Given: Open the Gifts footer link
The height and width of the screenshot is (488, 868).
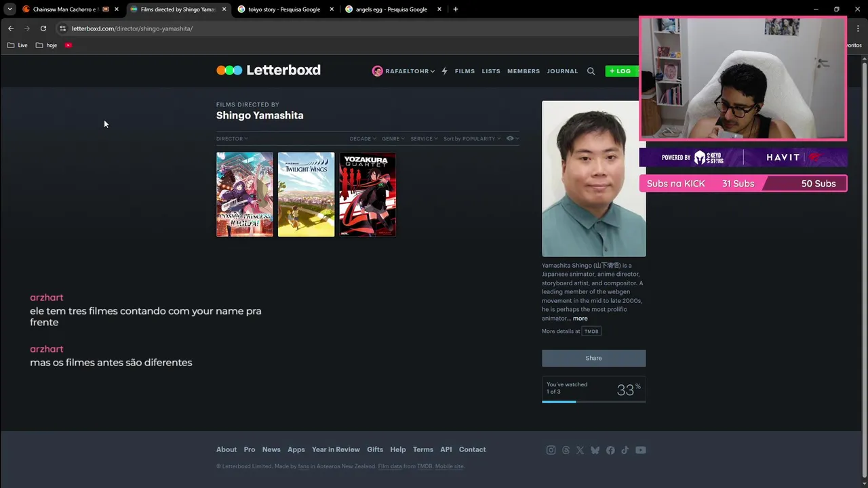Looking at the screenshot, I should point(375,449).
